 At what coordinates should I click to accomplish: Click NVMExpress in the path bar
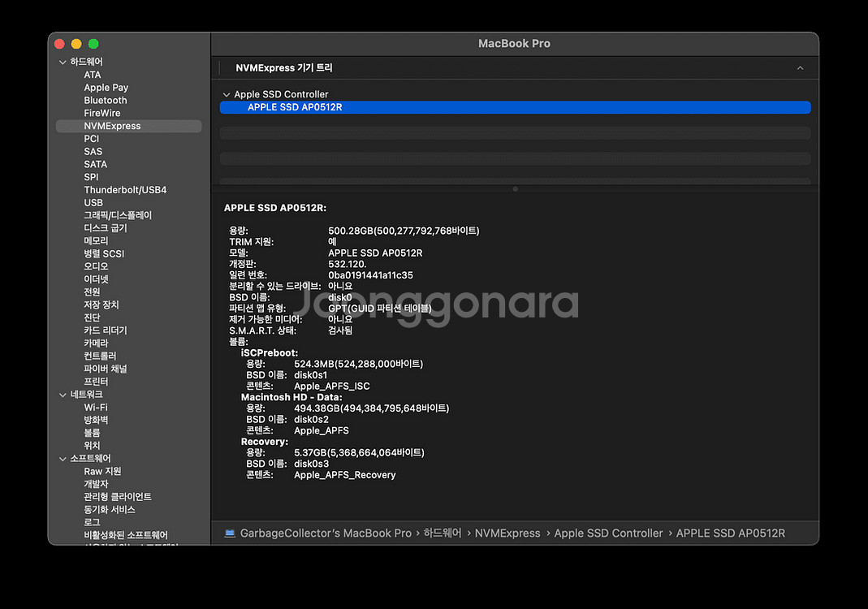pyautogui.click(x=507, y=533)
